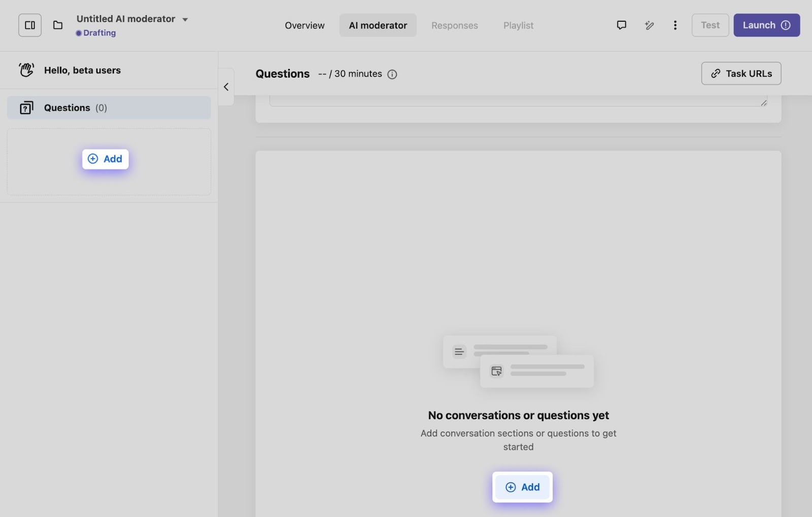Open the Responses tab

tap(454, 25)
